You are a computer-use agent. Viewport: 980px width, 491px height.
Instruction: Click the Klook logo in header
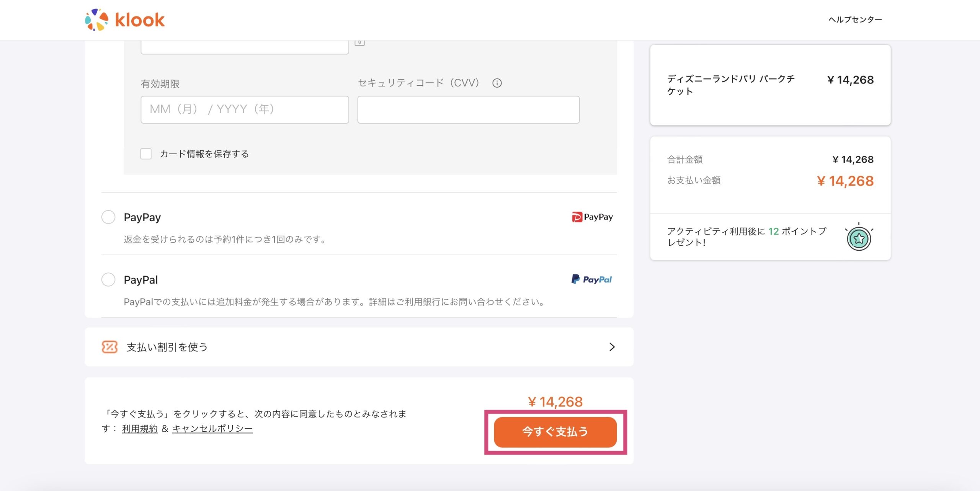[x=125, y=20]
